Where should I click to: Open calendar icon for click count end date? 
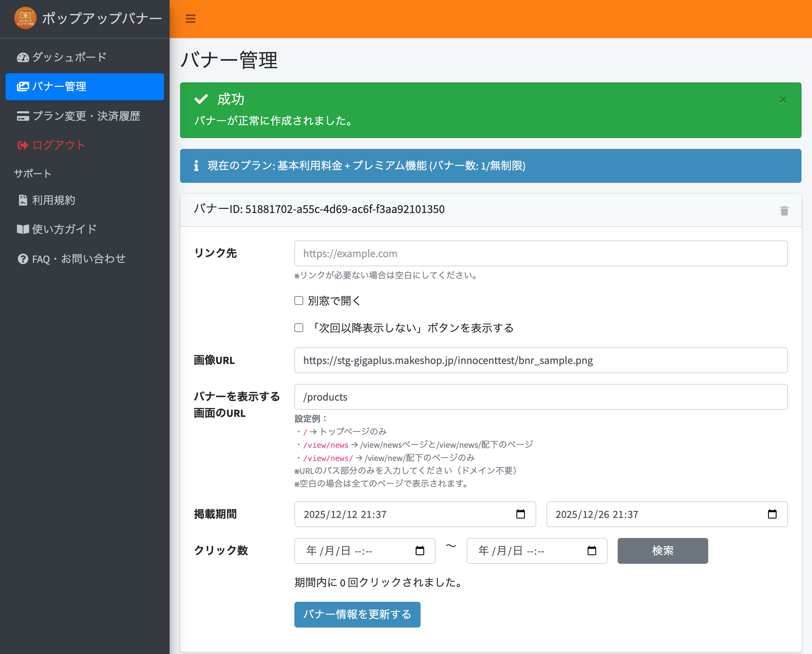click(x=592, y=551)
